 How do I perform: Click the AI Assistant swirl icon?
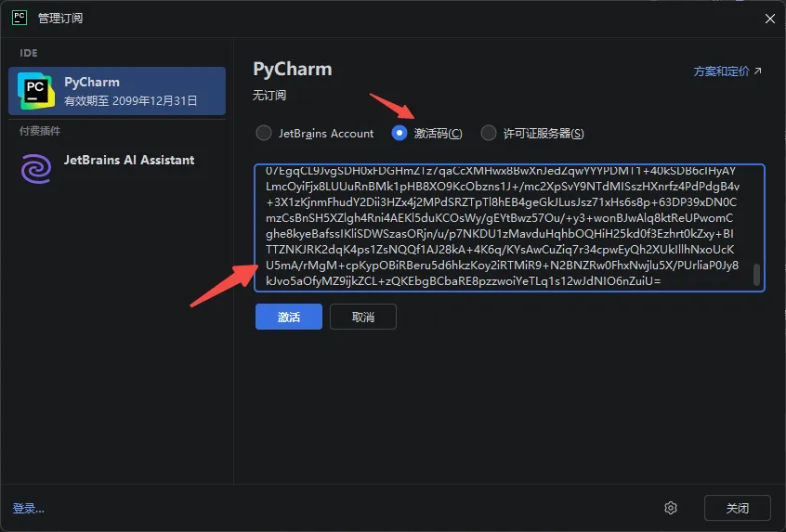point(36,168)
